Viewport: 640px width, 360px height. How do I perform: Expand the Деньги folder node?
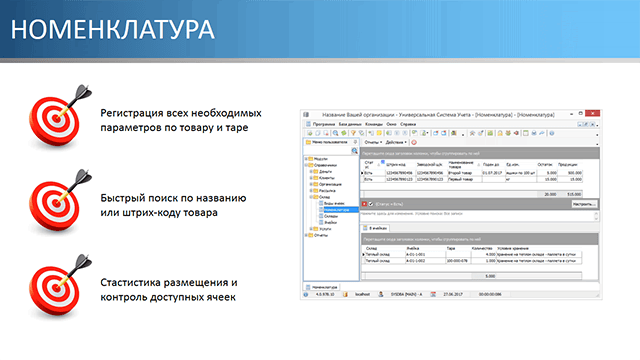click(x=311, y=172)
